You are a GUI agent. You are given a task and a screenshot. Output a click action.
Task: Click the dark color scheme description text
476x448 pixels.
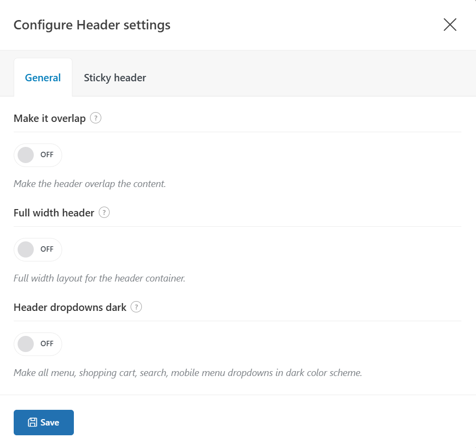(x=187, y=373)
